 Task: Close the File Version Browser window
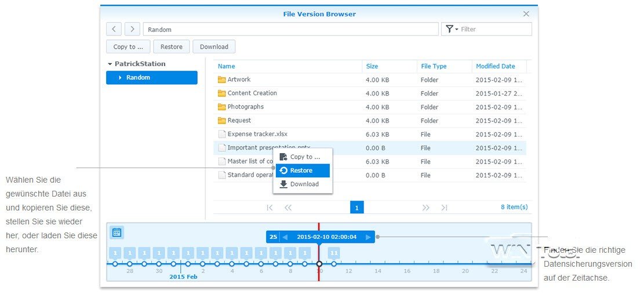[526, 14]
